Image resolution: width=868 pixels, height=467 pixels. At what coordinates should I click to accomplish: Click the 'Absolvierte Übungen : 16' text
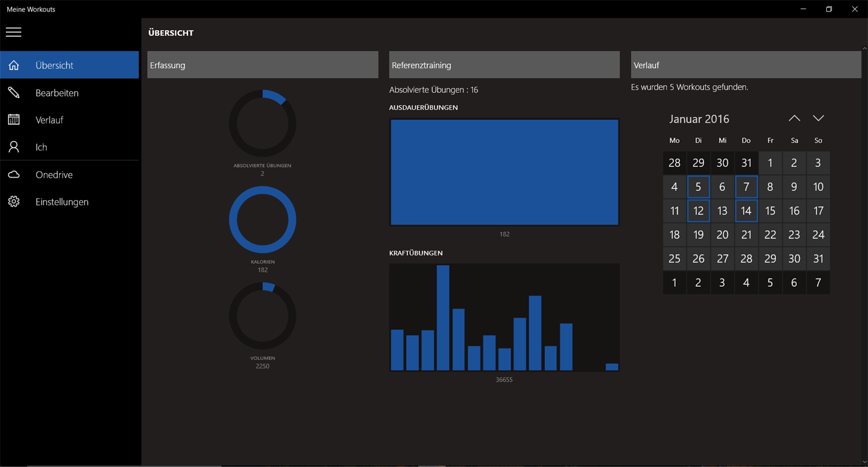click(433, 90)
